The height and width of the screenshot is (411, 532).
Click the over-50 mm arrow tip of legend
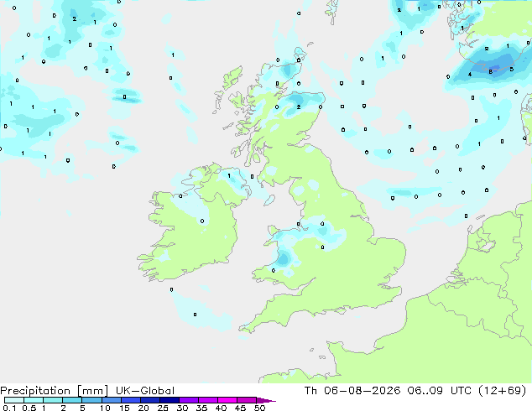[x=266, y=400]
